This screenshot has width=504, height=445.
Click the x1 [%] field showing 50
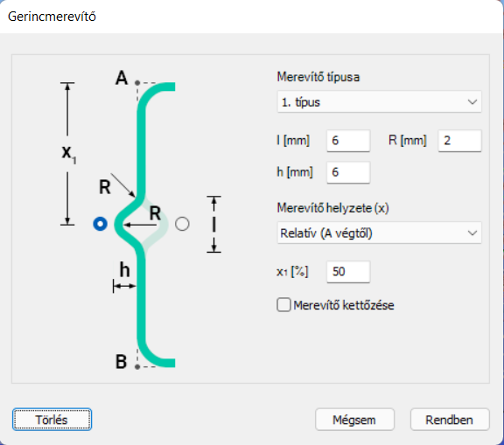348,272
